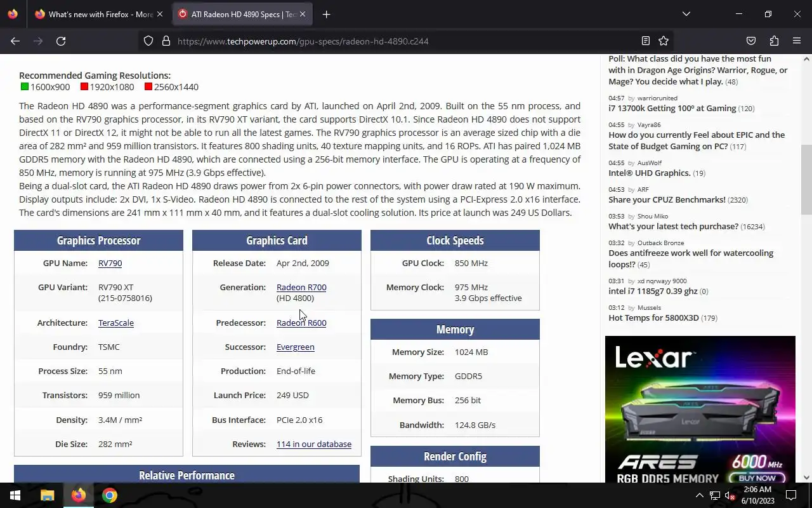Toggle reader view for this page
Viewport: 812px width, 508px height.
[x=645, y=41]
